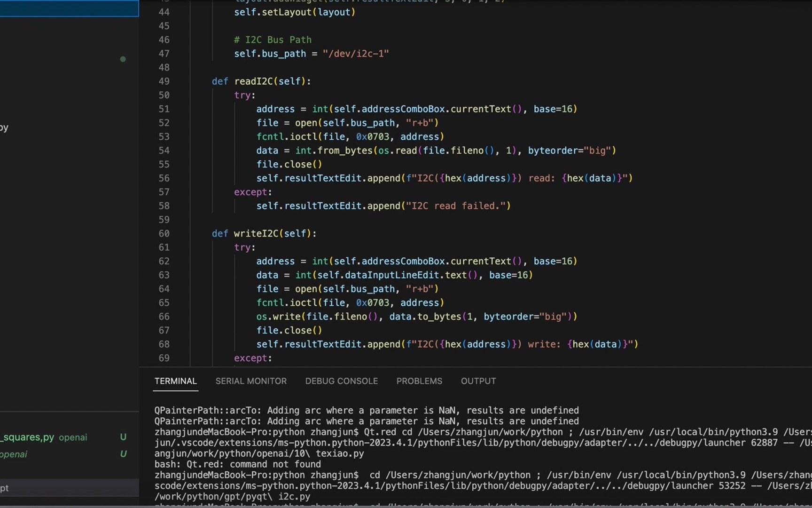Select the sidebar row ending in "pt"
Viewport: 812px width, 508px height.
[5, 488]
